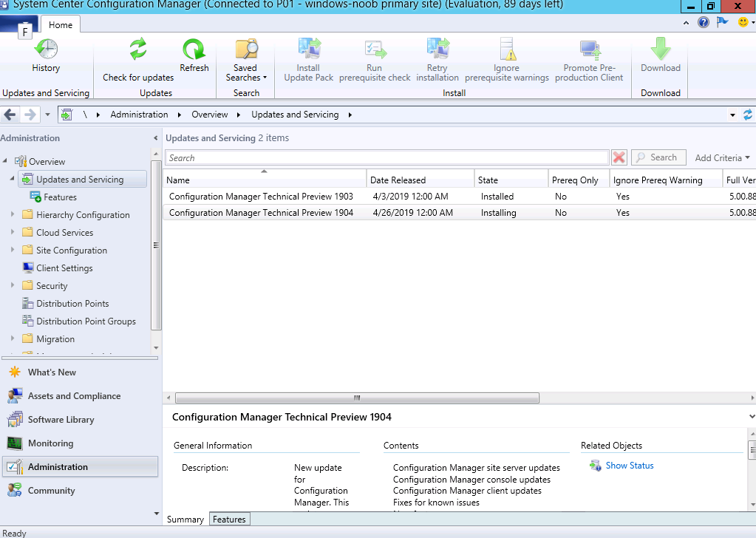Collapse the ribbon with the up caret
The image size is (756, 538).
click(686, 23)
